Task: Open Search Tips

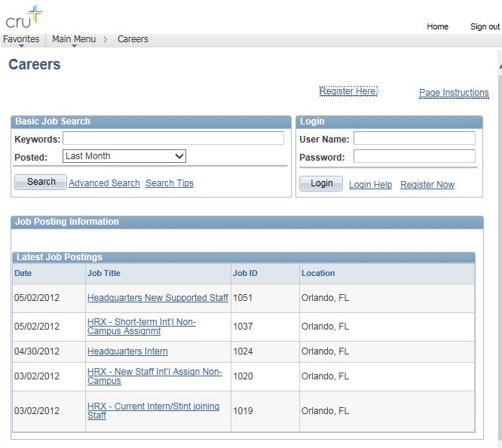Action: [x=170, y=183]
